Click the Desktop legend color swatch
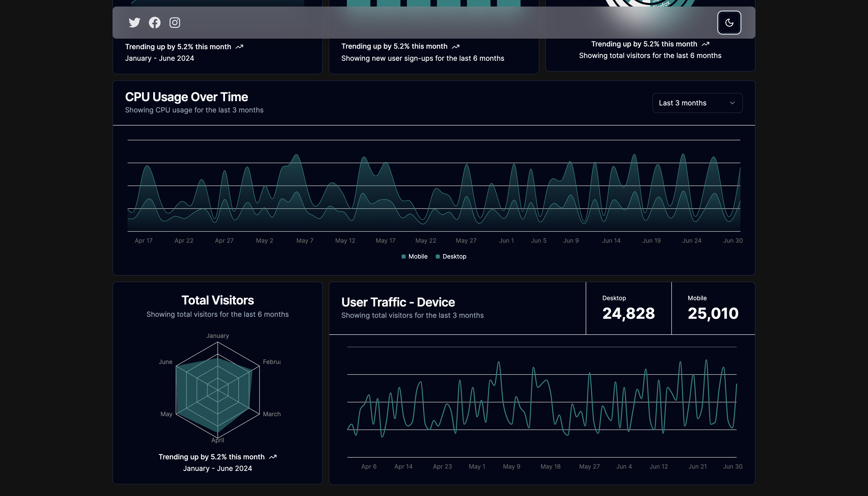The image size is (868, 496). pyautogui.click(x=438, y=257)
